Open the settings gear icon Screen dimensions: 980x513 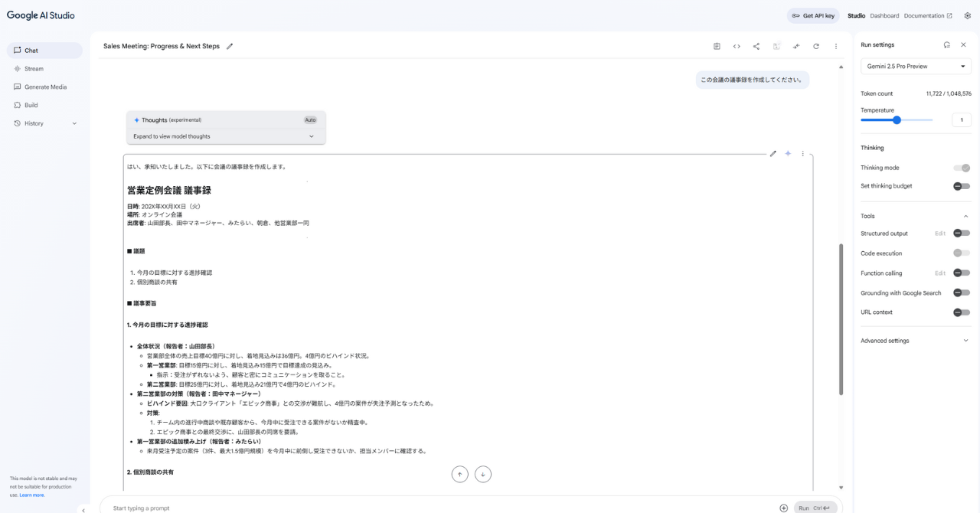pyautogui.click(x=967, y=15)
